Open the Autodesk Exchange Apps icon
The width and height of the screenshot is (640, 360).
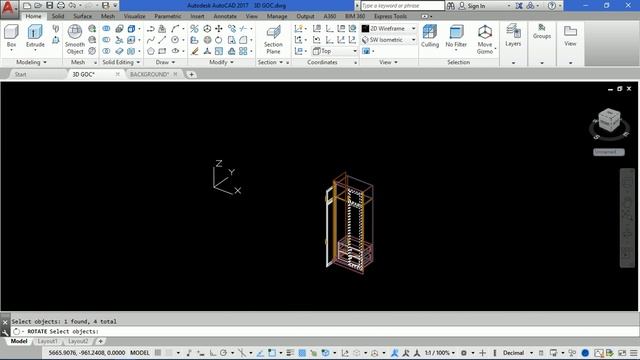(x=519, y=5)
